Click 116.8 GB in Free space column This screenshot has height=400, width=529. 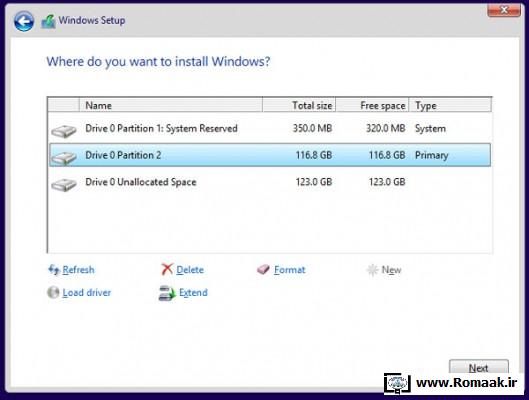point(387,155)
